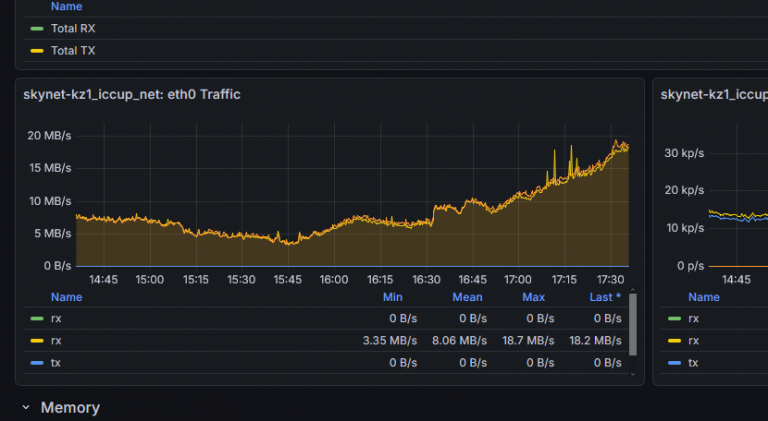Click blue tx swatch in eth0 Traffic legend
768x421 pixels.
coord(37,363)
